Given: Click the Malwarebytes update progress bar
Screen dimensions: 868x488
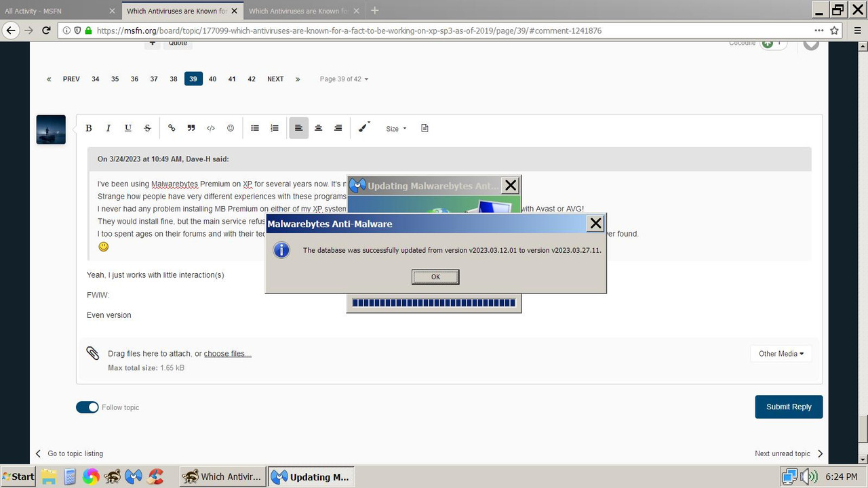Looking at the screenshot, I should (x=434, y=303).
